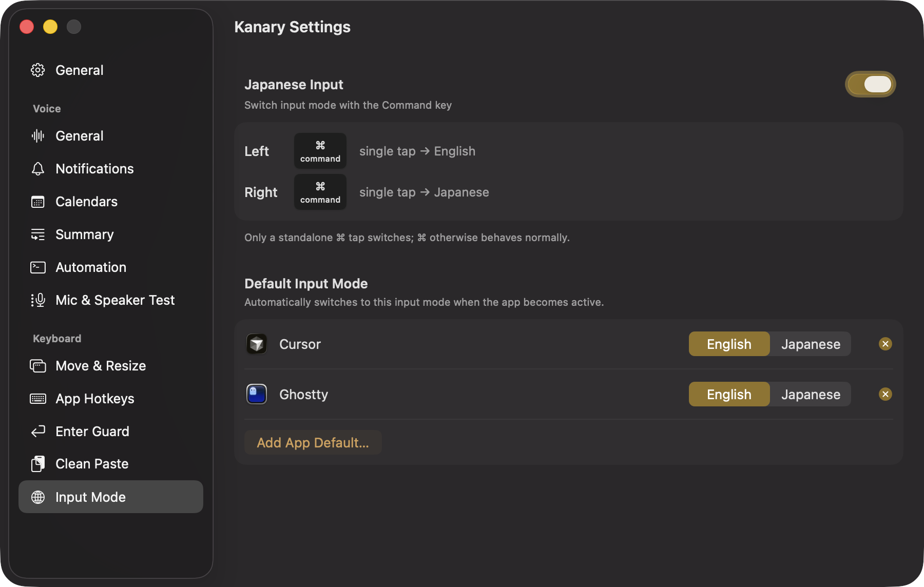Click the Add App Default… button
The height and width of the screenshot is (587, 924).
tap(313, 442)
